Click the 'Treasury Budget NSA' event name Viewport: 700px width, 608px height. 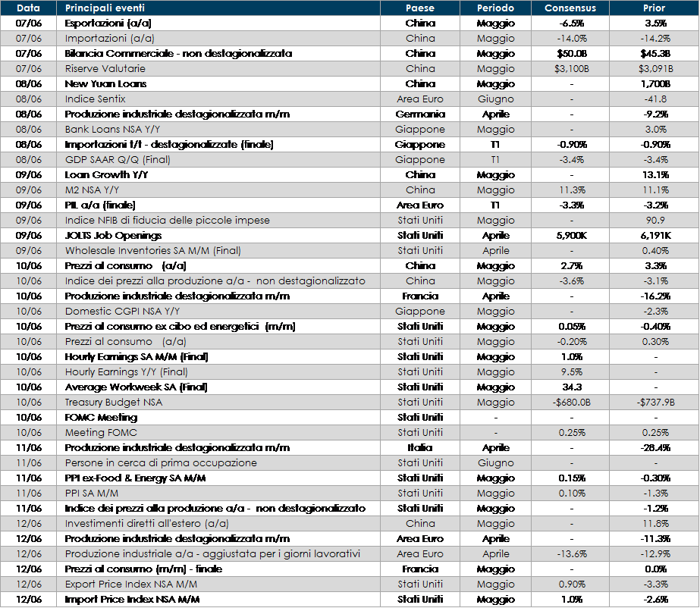[x=114, y=402]
